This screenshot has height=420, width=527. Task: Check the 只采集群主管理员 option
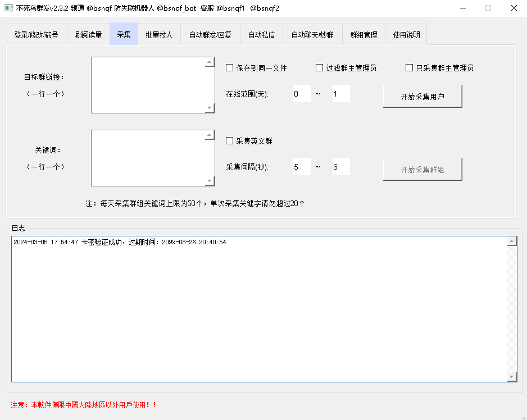coord(409,68)
